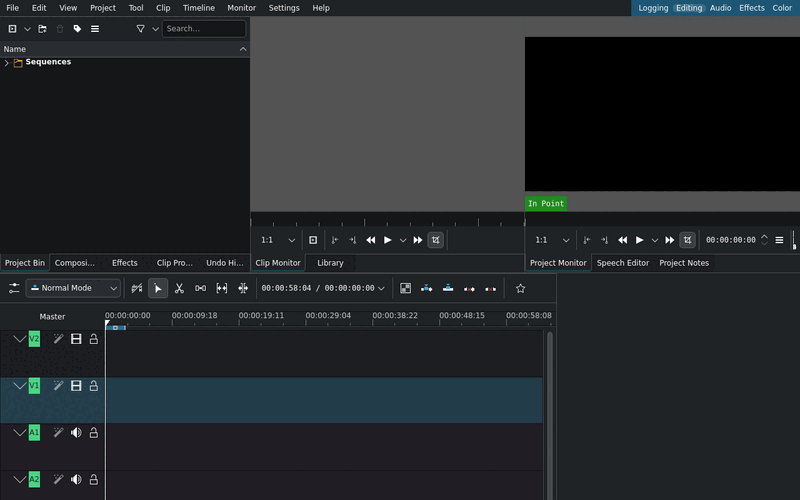Mute audio track A2

76,480
